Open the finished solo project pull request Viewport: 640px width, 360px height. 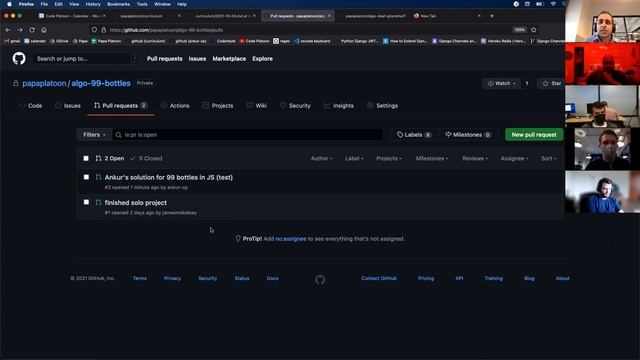(x=136, y=202)
